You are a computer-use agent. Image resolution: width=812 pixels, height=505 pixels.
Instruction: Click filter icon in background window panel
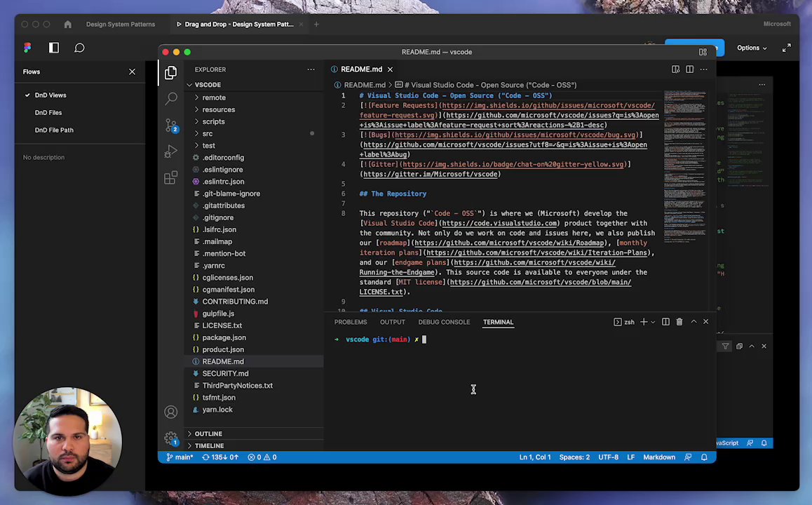pos(726,346)
